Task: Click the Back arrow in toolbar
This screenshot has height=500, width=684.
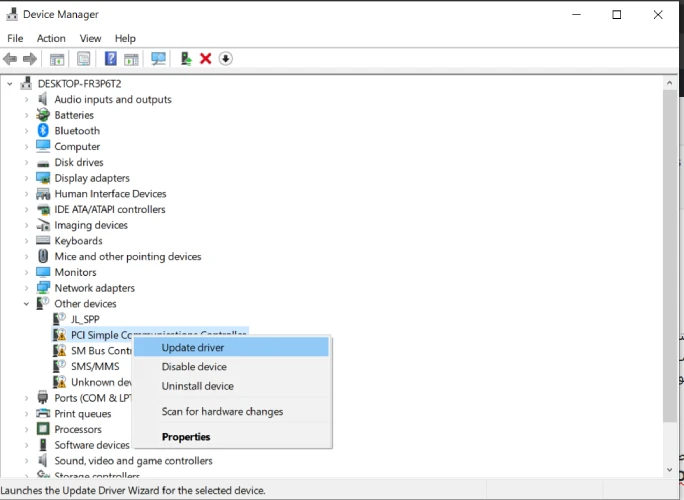Action: [10, 59]
